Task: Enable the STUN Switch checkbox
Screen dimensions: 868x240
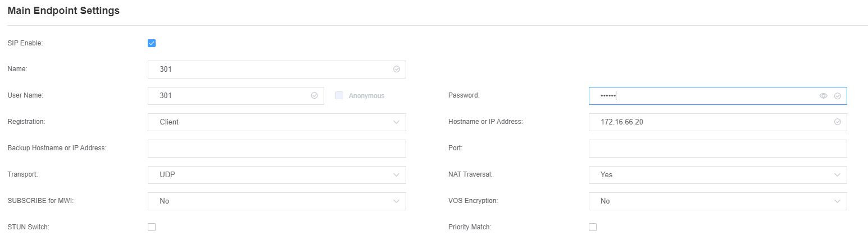Action: click(x=152, y=227)
